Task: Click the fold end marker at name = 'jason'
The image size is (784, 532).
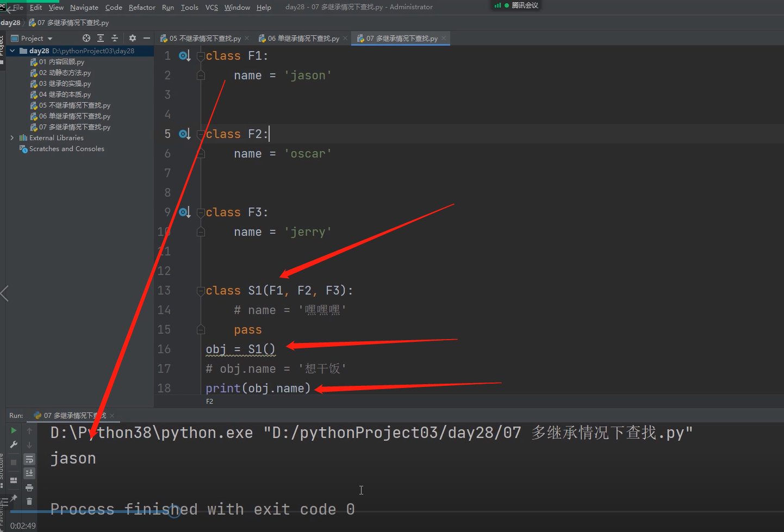Action: (x=201, y=76)
